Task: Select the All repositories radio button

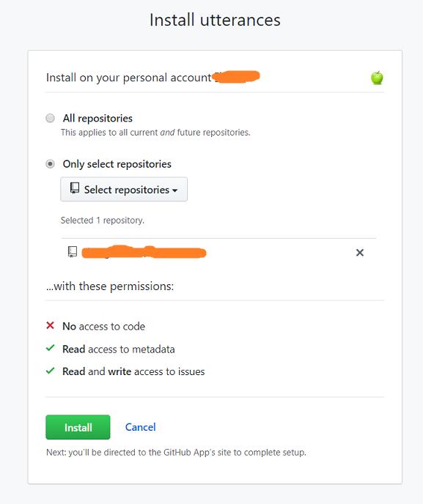Action: click(x=50, y=118)
